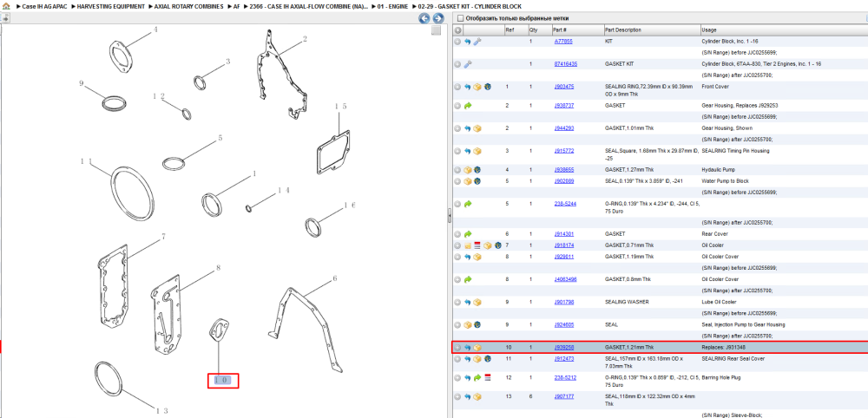This screenshot has width=868, height=418.
Task: Click the package box icon for J903475
Action: tap(477, 87)
